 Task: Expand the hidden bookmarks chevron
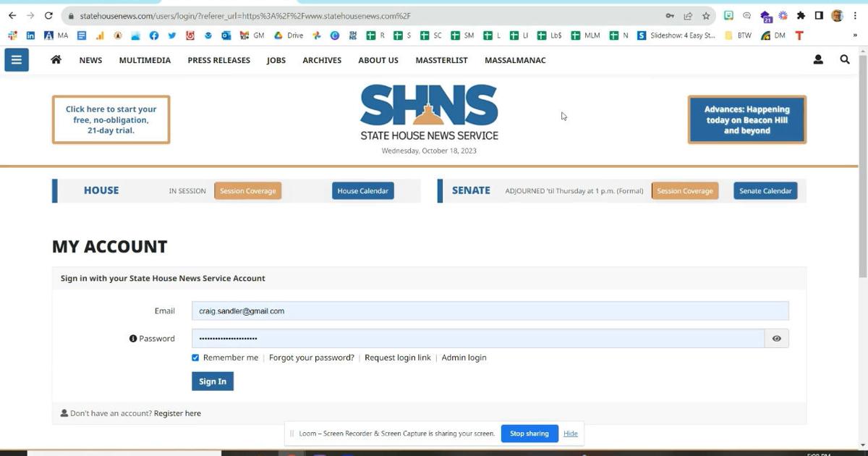[855, 35]
